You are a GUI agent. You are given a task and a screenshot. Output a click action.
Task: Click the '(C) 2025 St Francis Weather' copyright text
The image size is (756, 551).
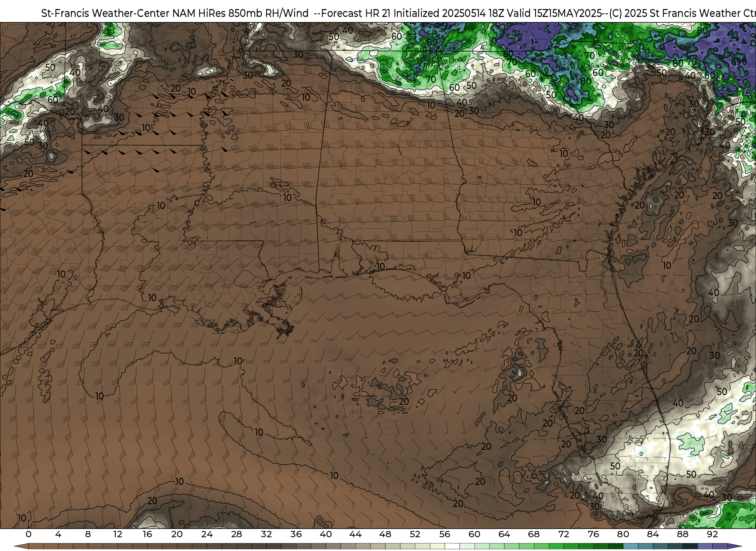[x=676, y=13]
